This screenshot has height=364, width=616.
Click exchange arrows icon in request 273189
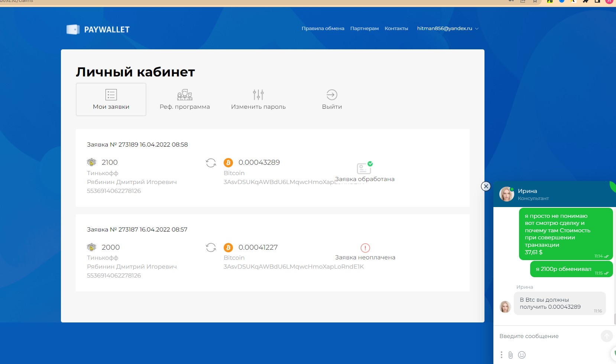click(211, 163)
